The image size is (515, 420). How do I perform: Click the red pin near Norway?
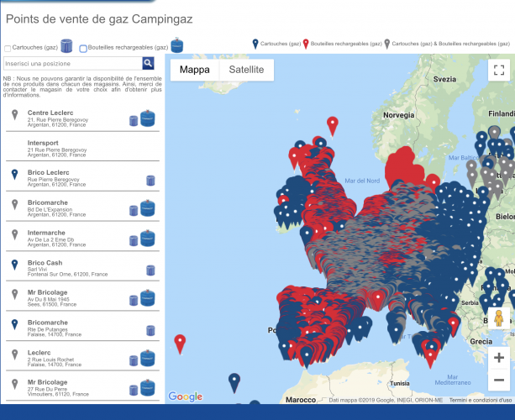pyautogui.click(x=333, y=125)
